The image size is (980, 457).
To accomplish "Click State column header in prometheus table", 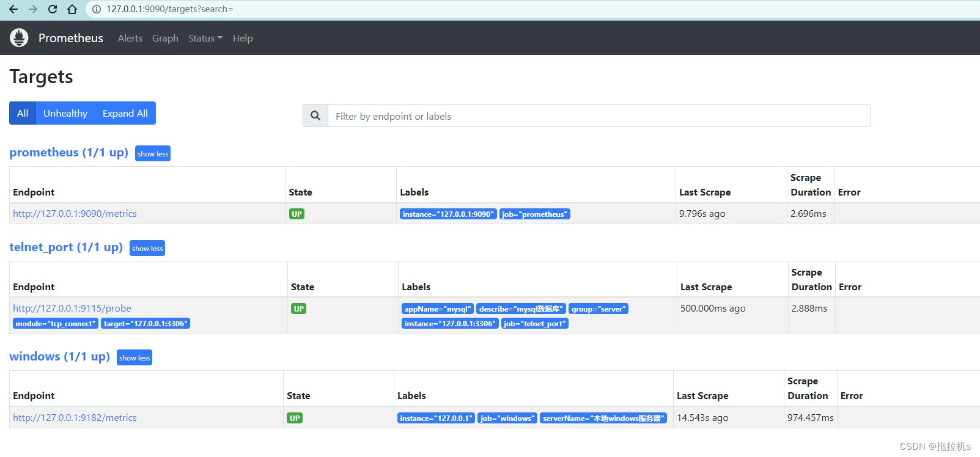I will tap(300, 192).
